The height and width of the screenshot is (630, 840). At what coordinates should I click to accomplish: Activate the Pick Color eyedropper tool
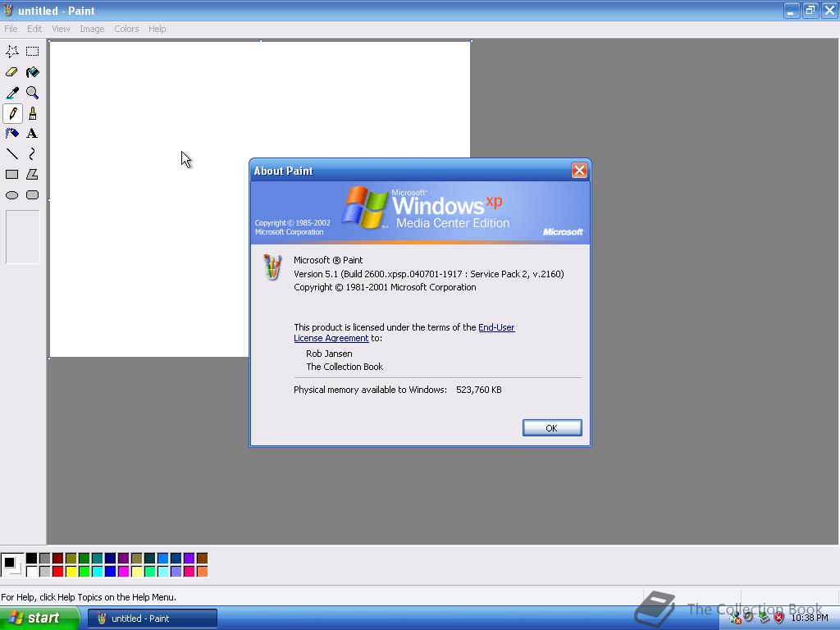[x=11, y=93]
